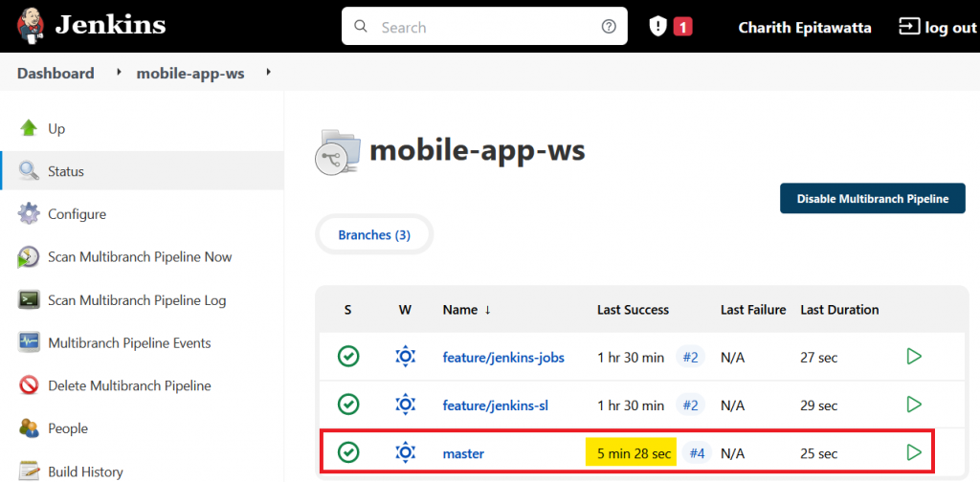The height and width of the screenshot is (482, 980).
Task: Click weather health icon for master
Action: pyautogui.click(x=406, y=452)
